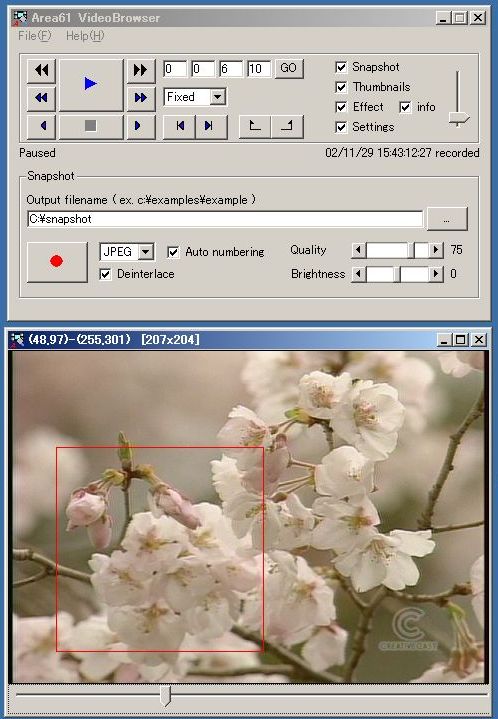The image size is (498, 719).
Task: Uncheck the Thumbnails checkbox
Action: [x=341, y=87]
